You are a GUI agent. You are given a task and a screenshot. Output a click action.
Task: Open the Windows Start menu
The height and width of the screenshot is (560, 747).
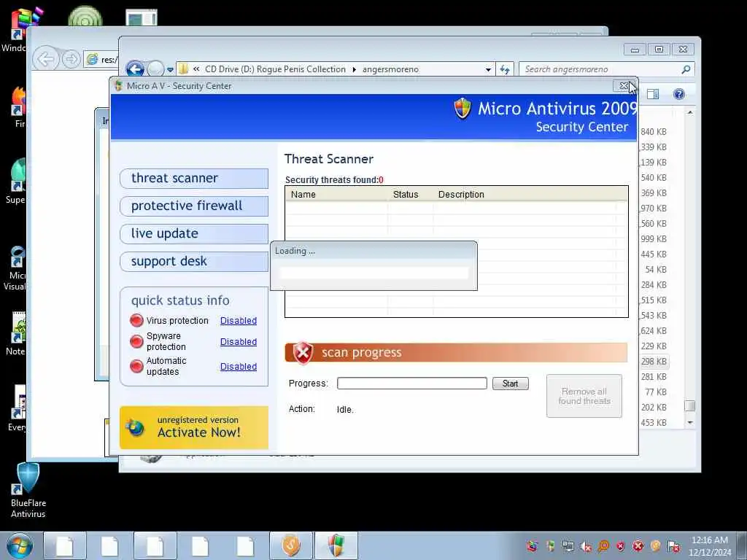[x=20, y=545]
